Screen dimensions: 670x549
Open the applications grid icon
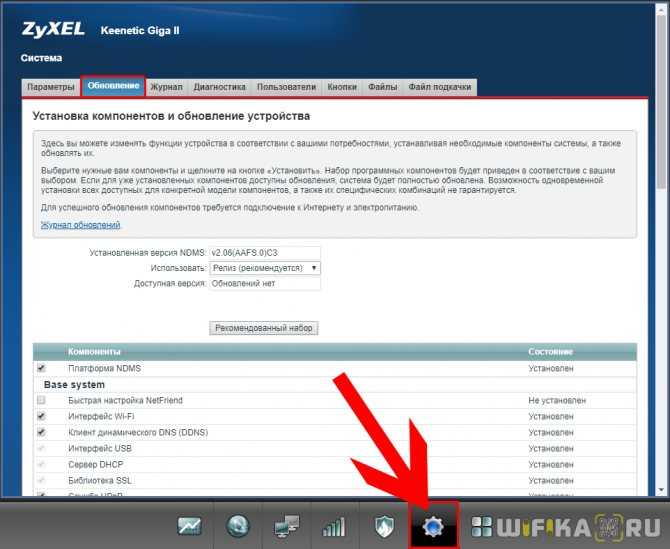482,526
